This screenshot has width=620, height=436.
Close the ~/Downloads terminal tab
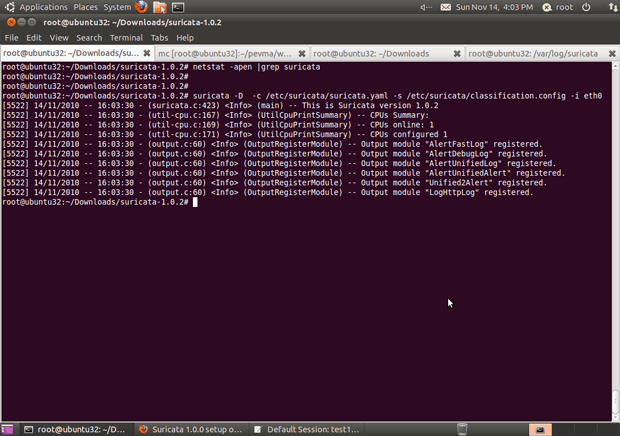[x=457, y=53]
